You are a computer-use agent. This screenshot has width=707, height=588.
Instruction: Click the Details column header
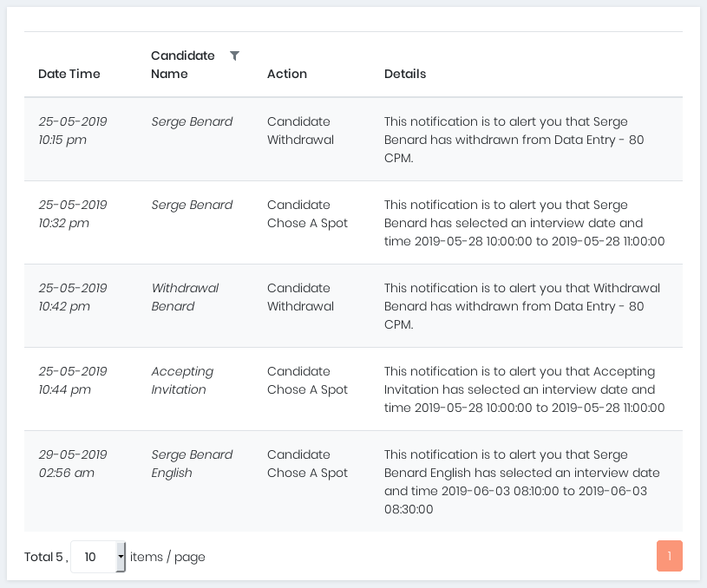click(x=405, y=74)
